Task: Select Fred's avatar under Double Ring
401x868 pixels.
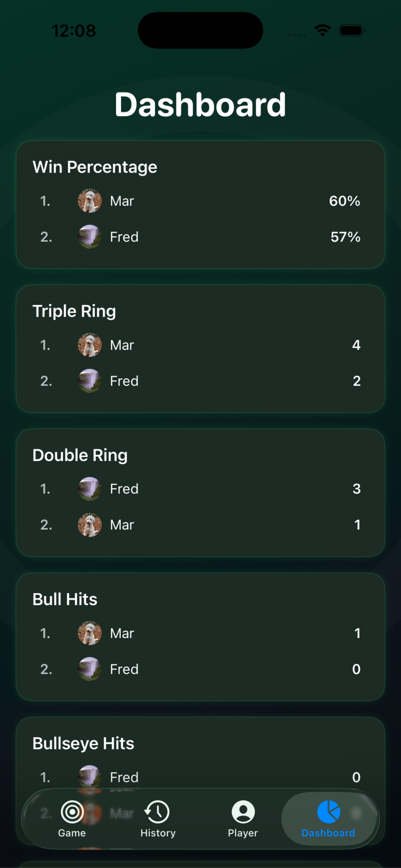Action: coord(90,489)
